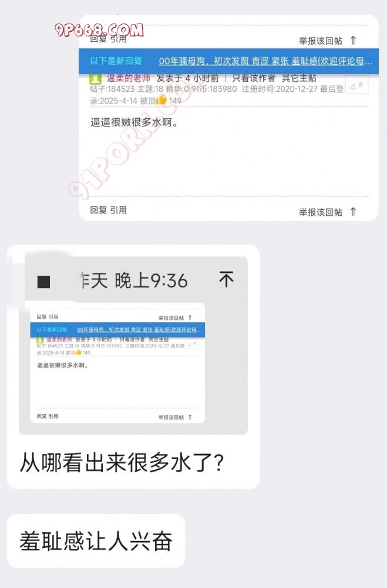387x588 pixels.
Task: Tap the green user avatar icon
Action: (96, 78)
